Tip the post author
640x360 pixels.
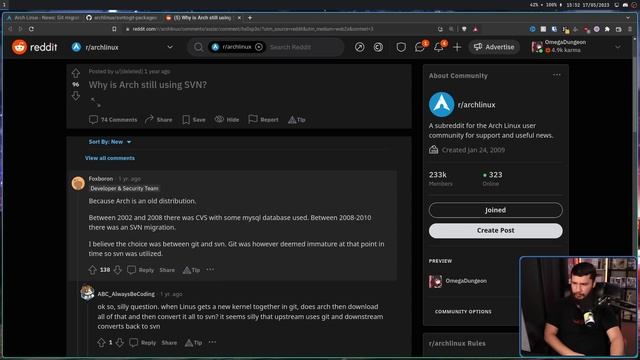click(297, 120)
